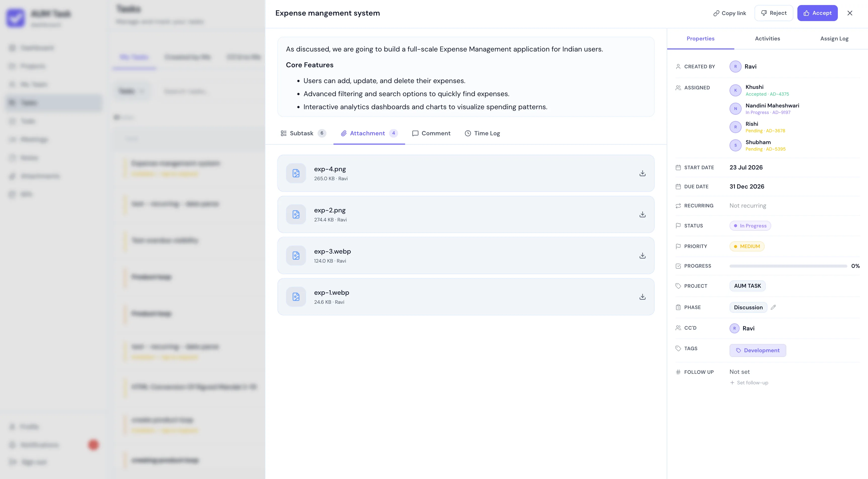Screen dimensions: 868x479
Task: Click the Development tag
Action: click(x=758, y=350)
